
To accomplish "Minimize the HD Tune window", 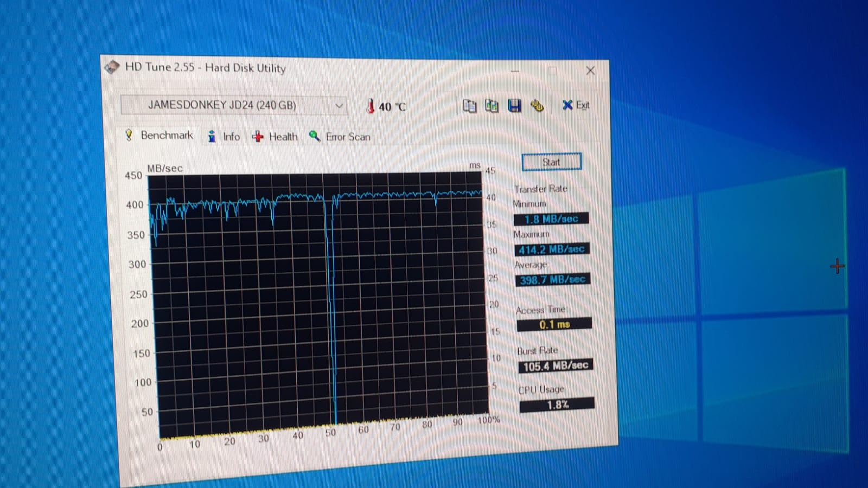I will point(515,70).
